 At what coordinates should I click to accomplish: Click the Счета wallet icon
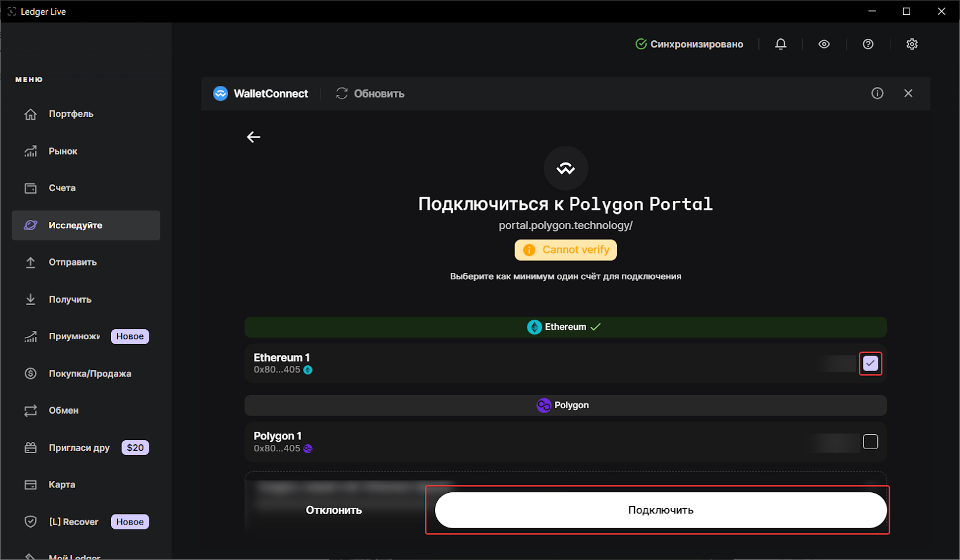point(31,188)
